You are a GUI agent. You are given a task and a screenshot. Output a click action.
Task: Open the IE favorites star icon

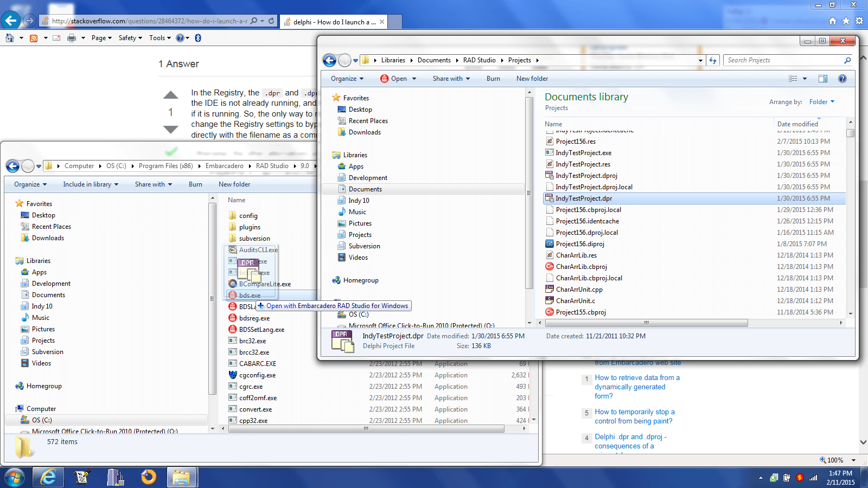click(846, 21)
